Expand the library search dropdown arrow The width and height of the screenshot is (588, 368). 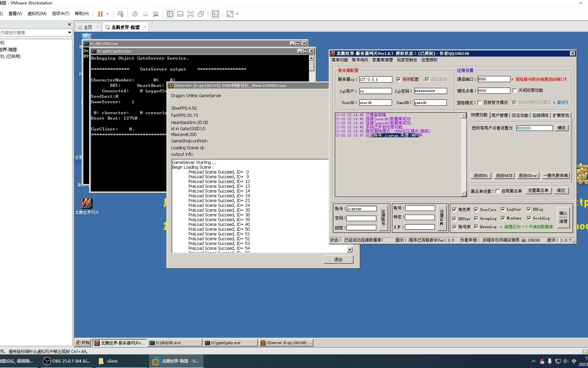click(x=69, y=33)
